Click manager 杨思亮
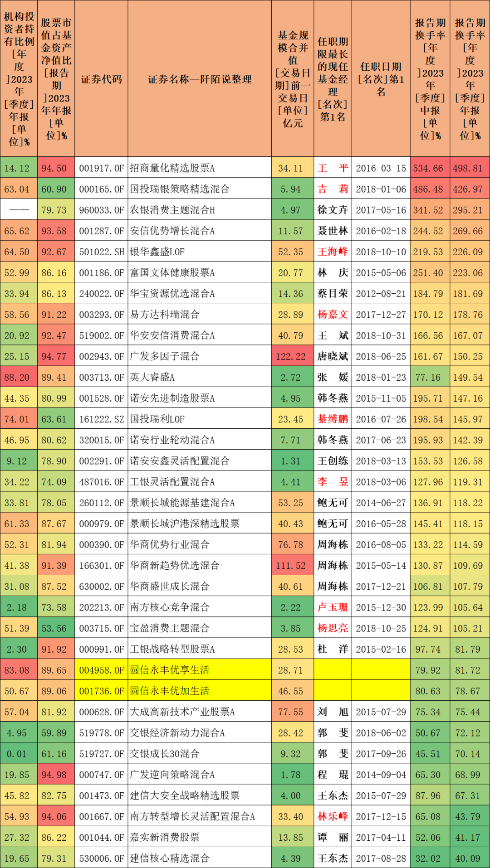Viewport: 490px width, 868px height. pos(333,628)
